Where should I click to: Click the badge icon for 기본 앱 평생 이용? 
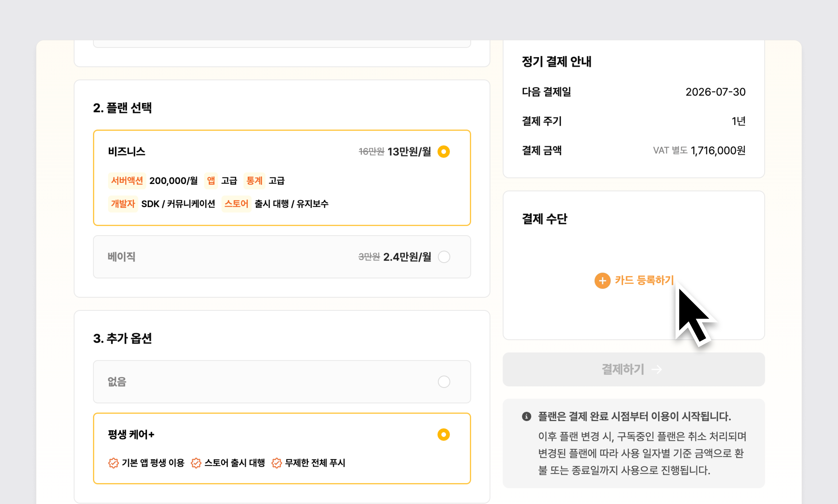[x=113, y=463]
